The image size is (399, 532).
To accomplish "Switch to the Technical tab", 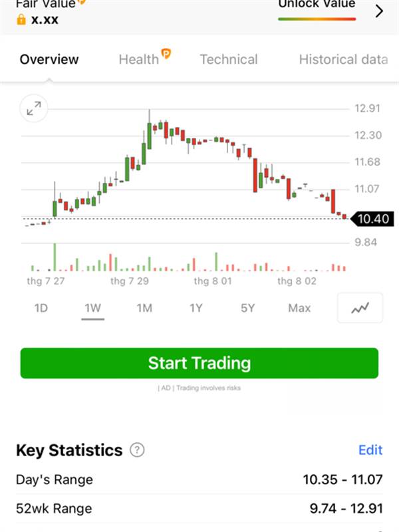I will pos(229,59).
